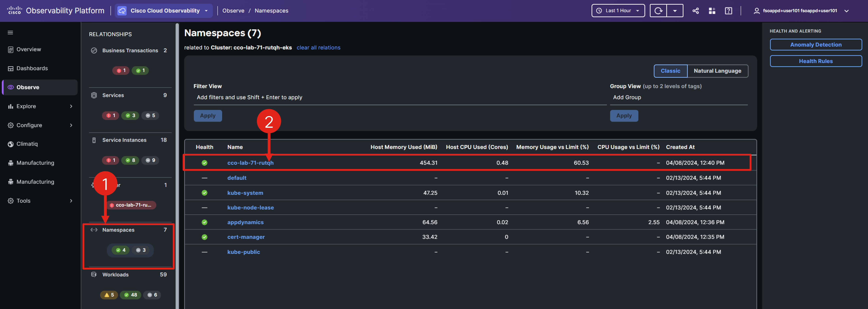Viewport: 868px width, 309px height.
Task: Expand the refresh options dropdown arrow
Action: tap(675, 11)
